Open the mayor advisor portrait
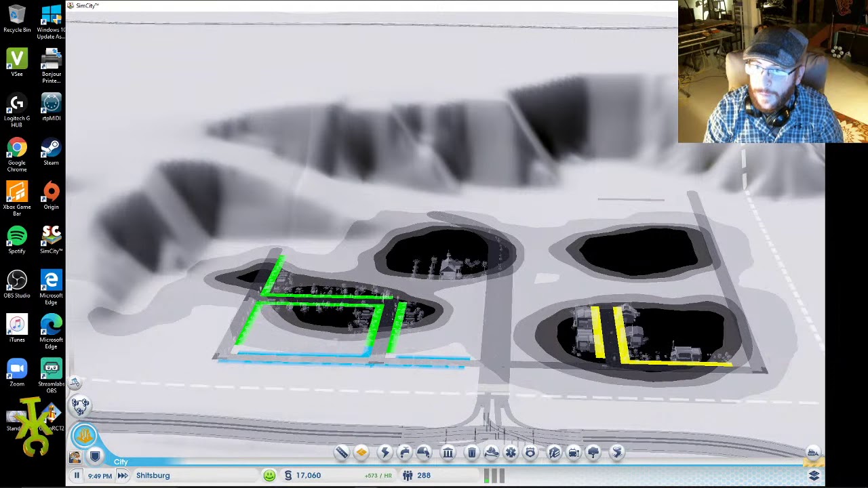868x488 pixels. (x=75, y=457)
